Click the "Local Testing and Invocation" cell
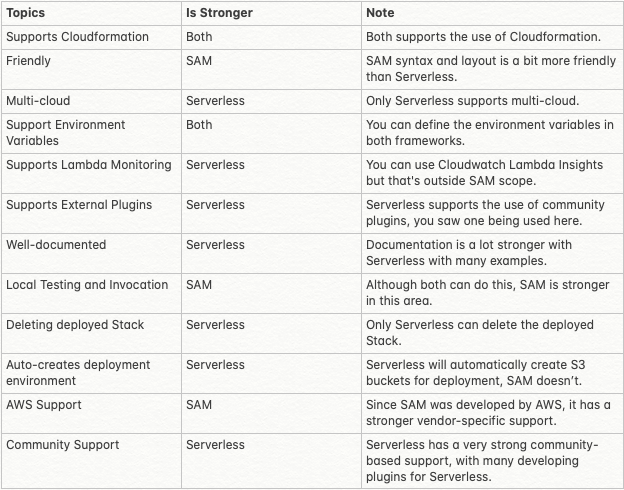Image resolution: width=624 pixels, height=490 pixels. tap(87, 285)
